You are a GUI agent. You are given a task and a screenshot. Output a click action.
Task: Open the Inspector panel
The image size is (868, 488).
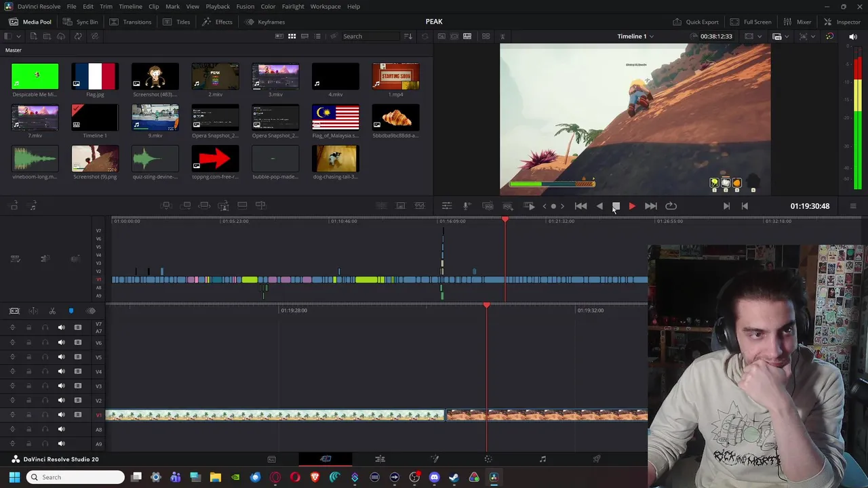click(842, 22)
